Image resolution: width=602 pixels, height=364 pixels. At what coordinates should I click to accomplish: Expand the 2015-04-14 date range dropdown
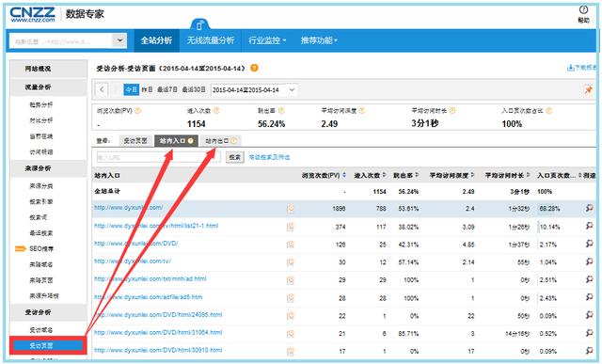click(292, 90)
